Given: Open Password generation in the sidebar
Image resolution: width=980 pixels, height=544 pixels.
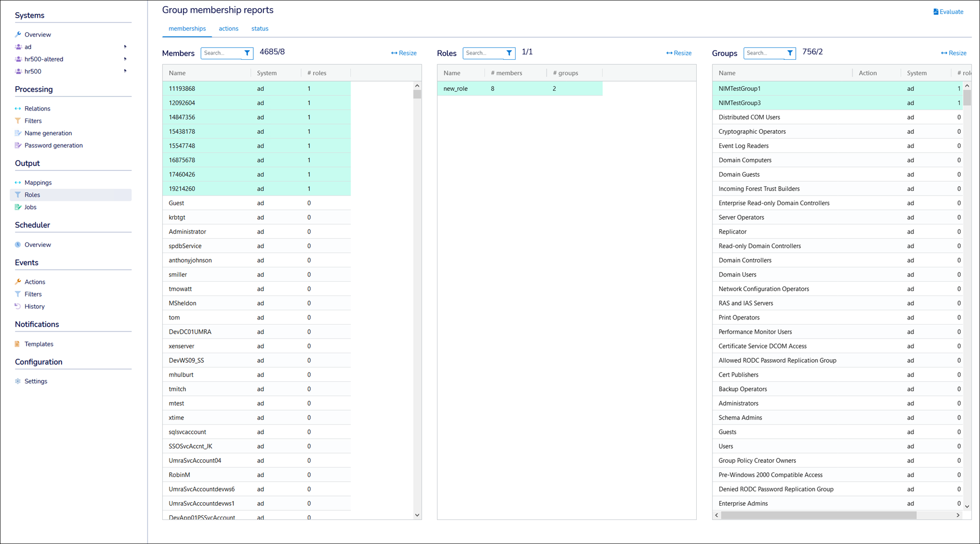Looking at the screenshot, I should pos(53,145).
